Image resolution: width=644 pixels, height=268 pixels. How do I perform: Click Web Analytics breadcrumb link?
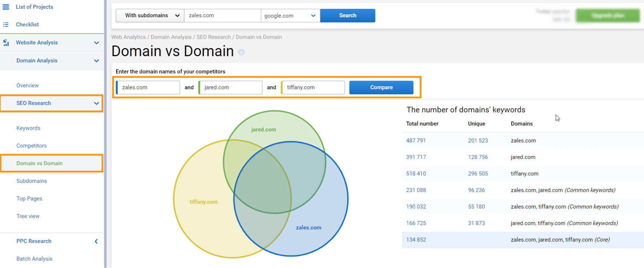tap(129, 37)
